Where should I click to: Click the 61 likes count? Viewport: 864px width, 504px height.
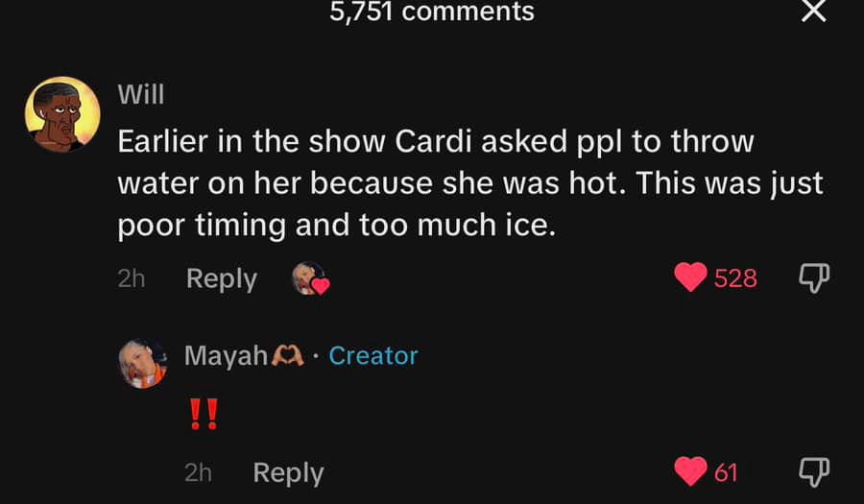[x=726, y=472]
